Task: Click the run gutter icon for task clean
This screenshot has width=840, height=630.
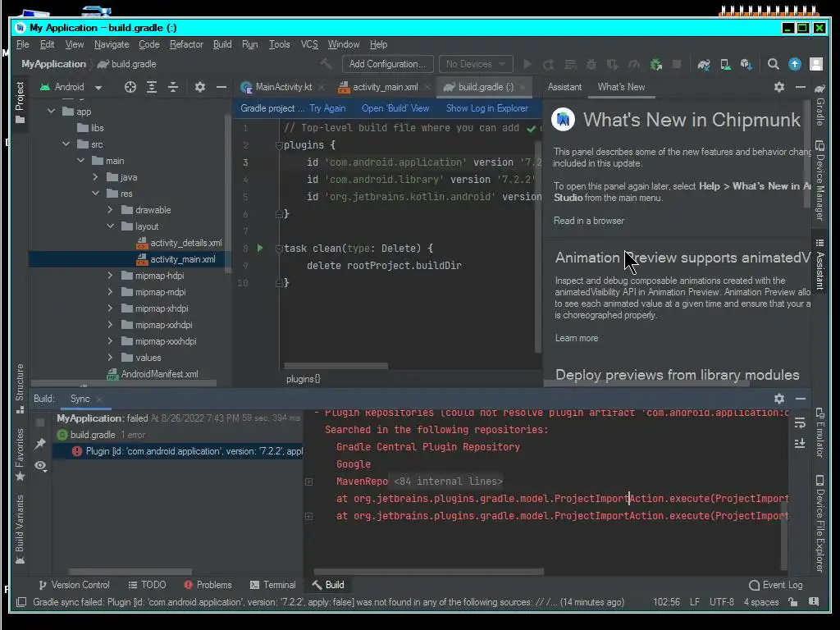Action: point(260,248)
